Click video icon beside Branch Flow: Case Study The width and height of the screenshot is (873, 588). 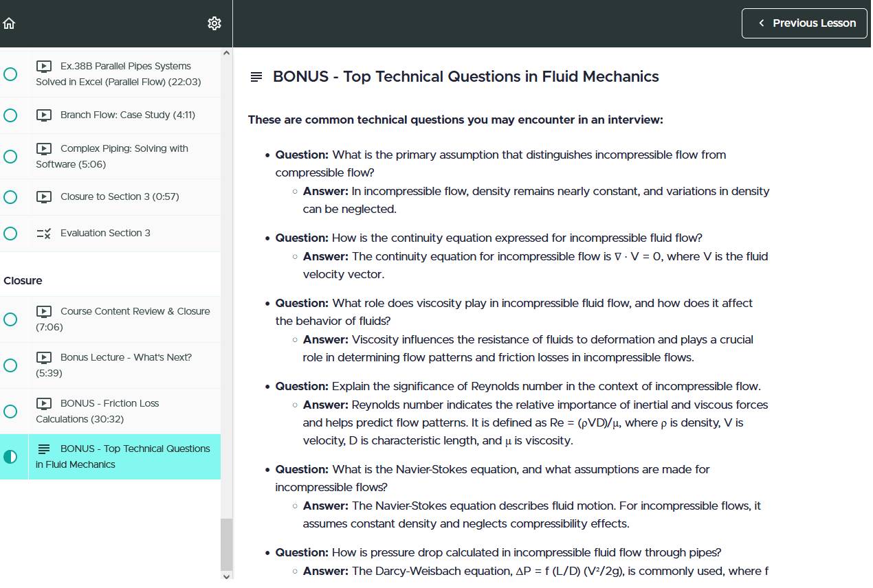click(x=43, y=115)
